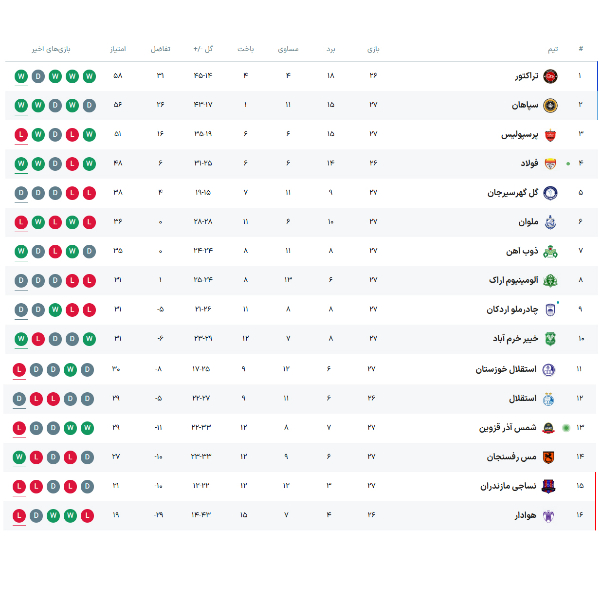Click the شمس آذر قزوین team name

coord(507,427)
